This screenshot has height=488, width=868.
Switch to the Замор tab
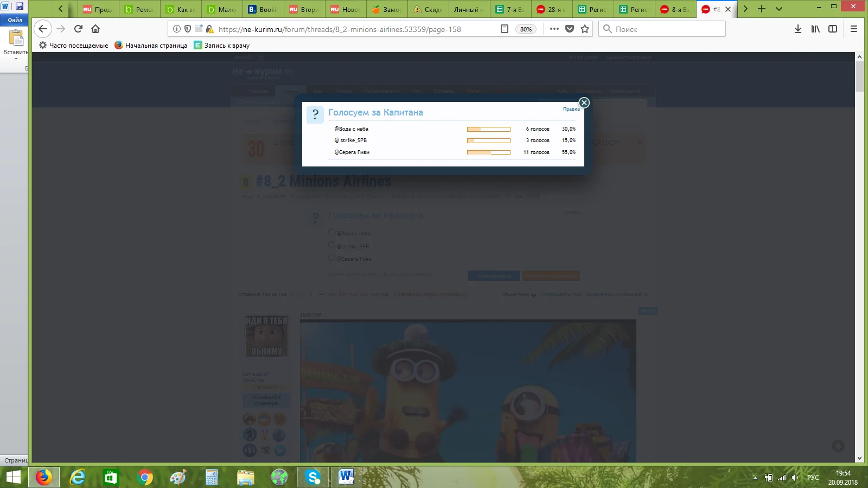(387, 9)
